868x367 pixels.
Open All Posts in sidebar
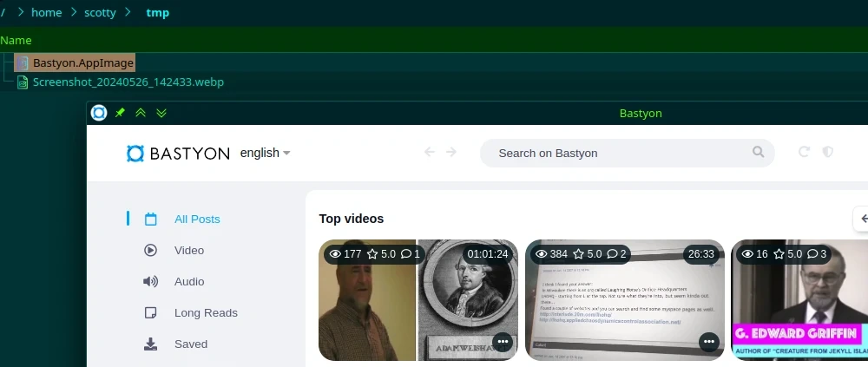tap(197, 220)
